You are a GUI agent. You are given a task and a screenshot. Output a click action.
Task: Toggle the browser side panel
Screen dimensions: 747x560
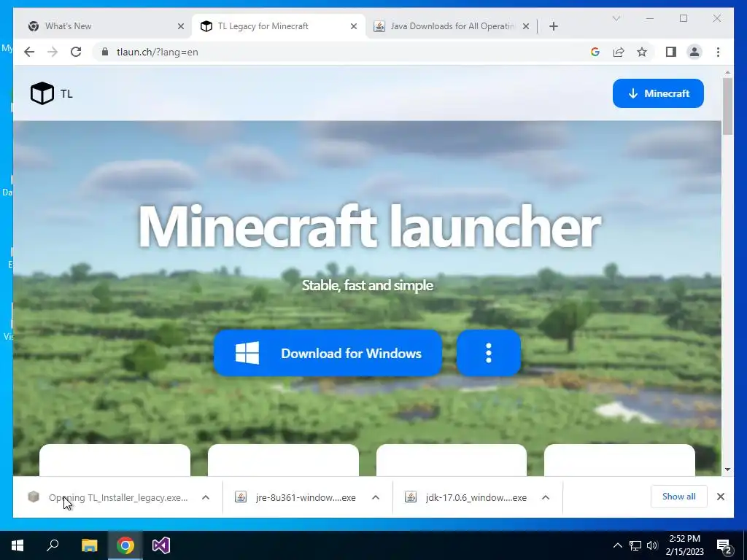point(671,52)
